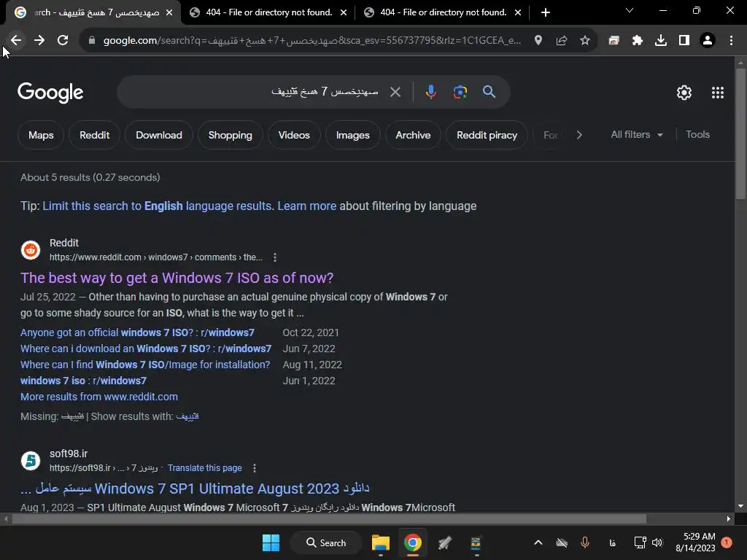
Task: Open the taskbar microphone indicator
Action: 585,542
